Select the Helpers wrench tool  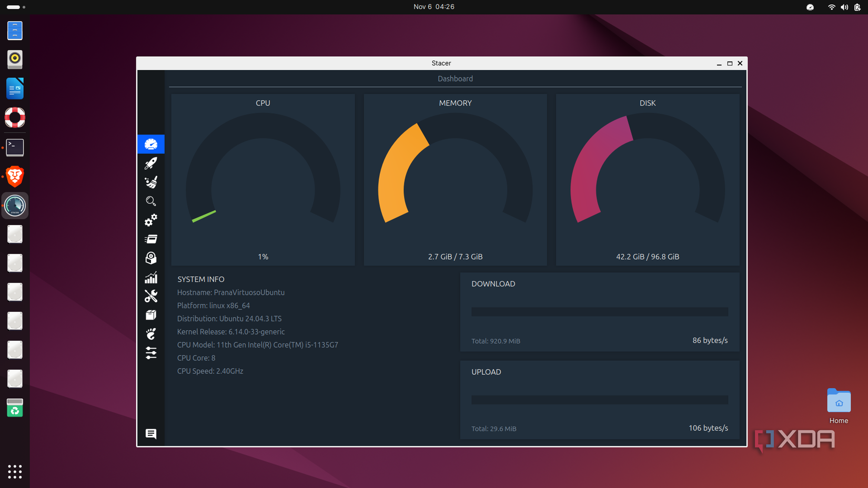(151, 296)
